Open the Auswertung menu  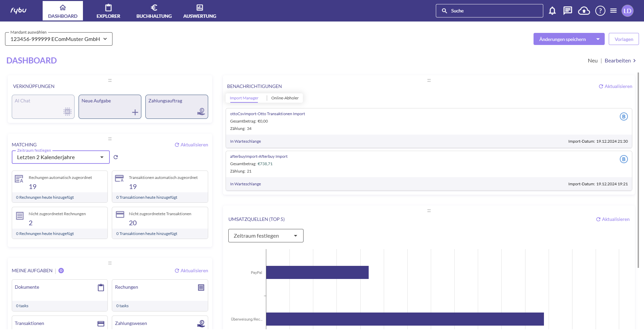[199, 11]
